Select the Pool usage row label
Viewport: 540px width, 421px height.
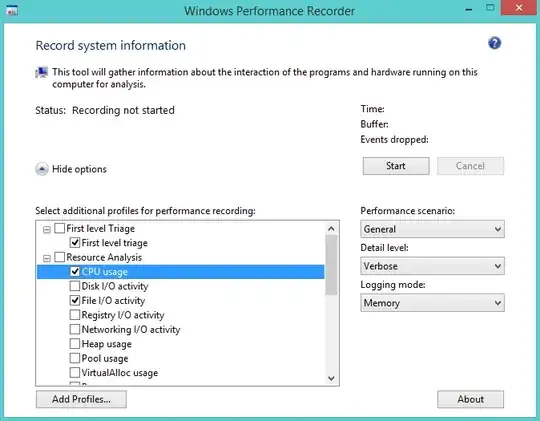[x=105, y=359]
